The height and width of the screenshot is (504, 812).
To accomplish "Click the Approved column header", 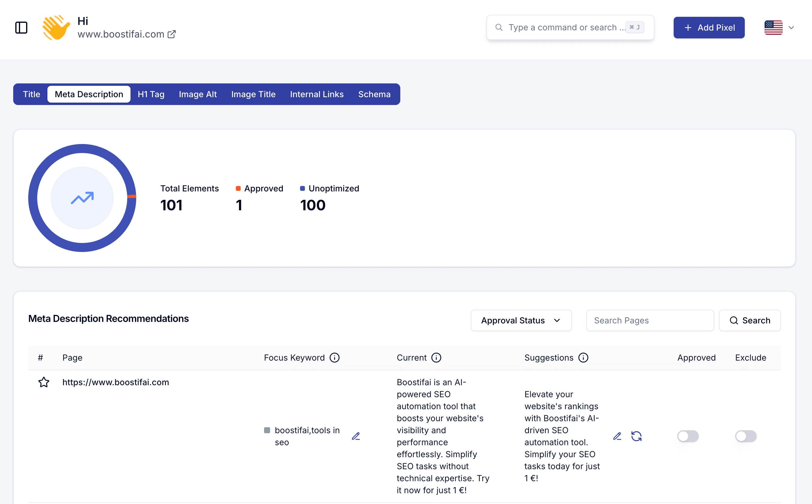I will point(696,358).
